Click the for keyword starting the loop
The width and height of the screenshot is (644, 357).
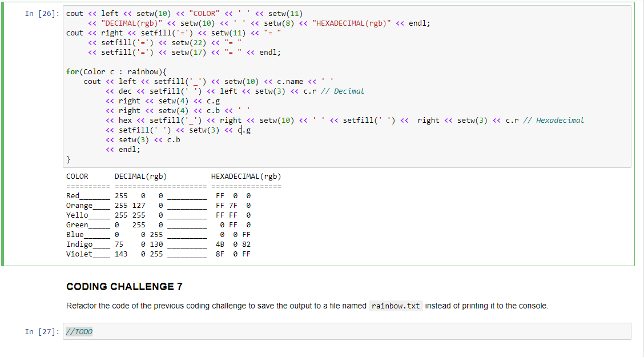pyautogui.click(x=71, y=71)
